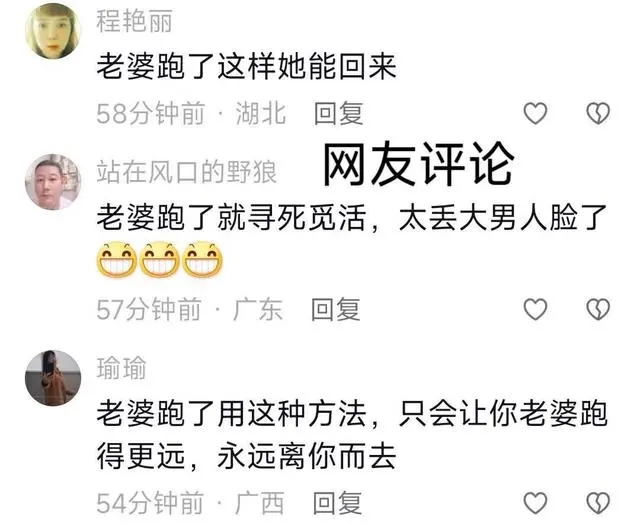Tap the 网友评论 overlay title
This screenshot has width=640, height=526.
click(x=418, y=164)
